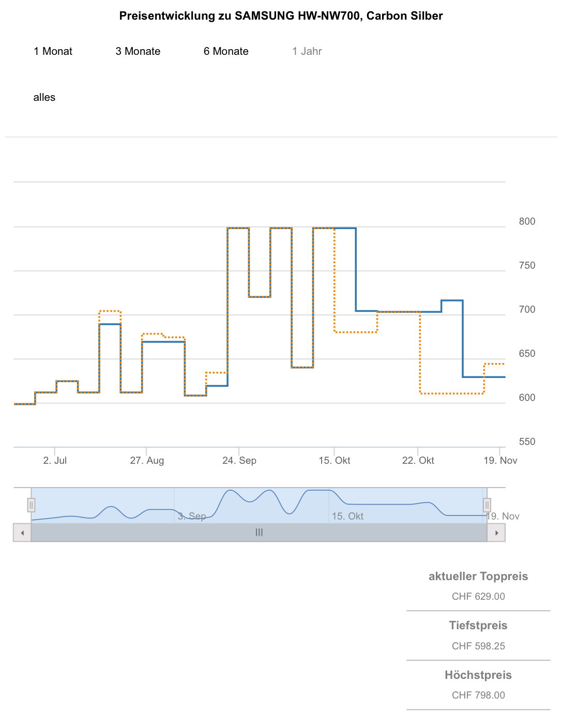Click the right navigator range handle

point(487,505)
